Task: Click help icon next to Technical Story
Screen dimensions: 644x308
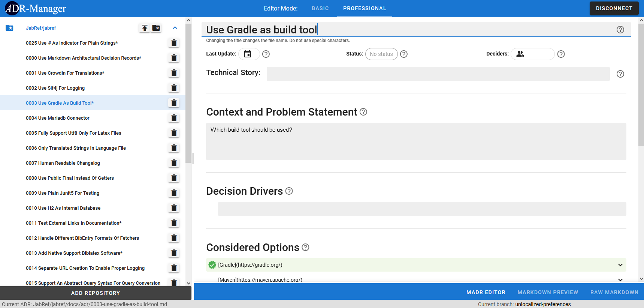Action: pos(620,74)
